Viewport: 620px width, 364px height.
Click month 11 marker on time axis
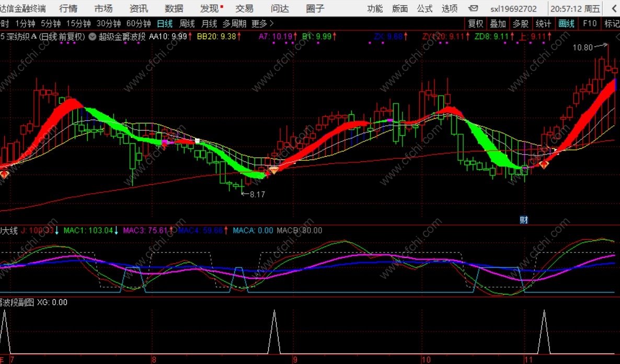point(529,360)
